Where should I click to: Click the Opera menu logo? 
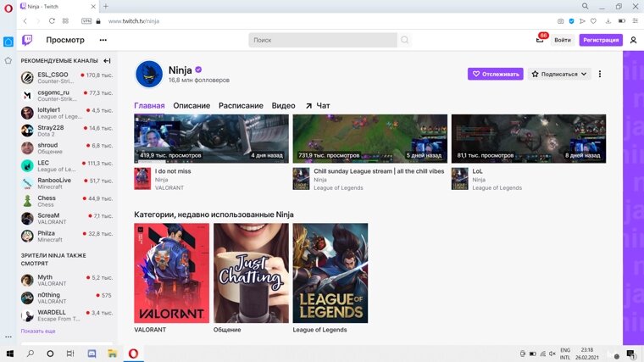(8, 8)
